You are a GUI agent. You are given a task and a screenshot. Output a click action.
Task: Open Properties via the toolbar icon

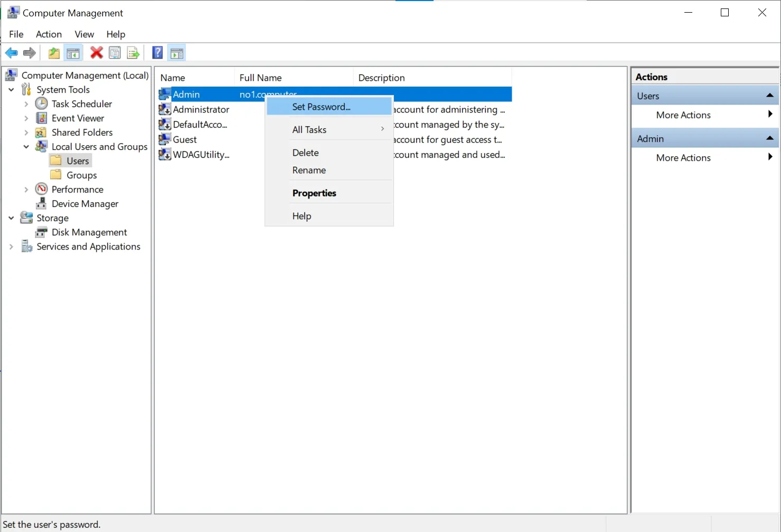[x=115, y=53]
